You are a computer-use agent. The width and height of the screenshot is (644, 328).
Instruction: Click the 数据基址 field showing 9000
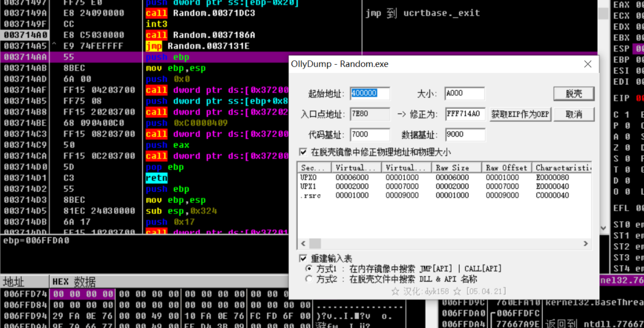tap(465, 134)
